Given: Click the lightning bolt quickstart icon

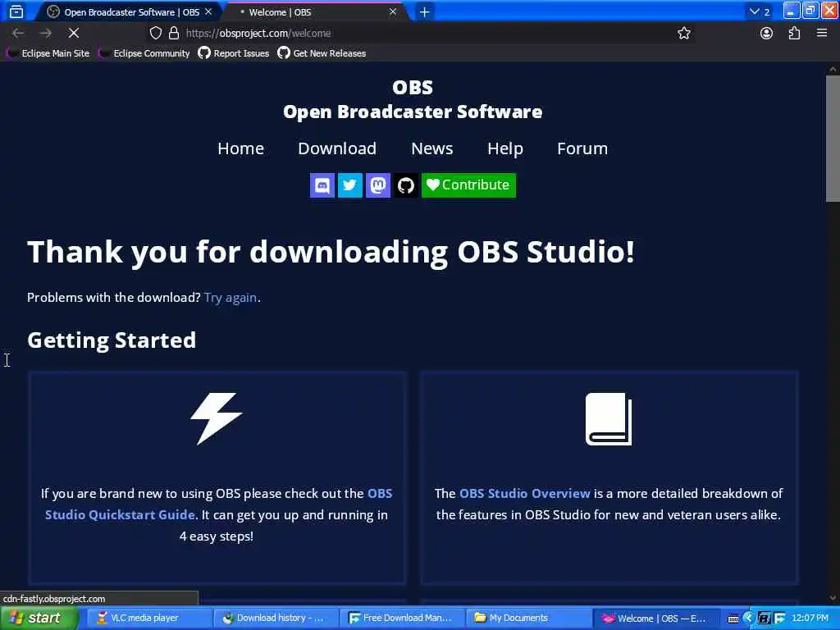Looking at the screenshot, I should (217, 419).
